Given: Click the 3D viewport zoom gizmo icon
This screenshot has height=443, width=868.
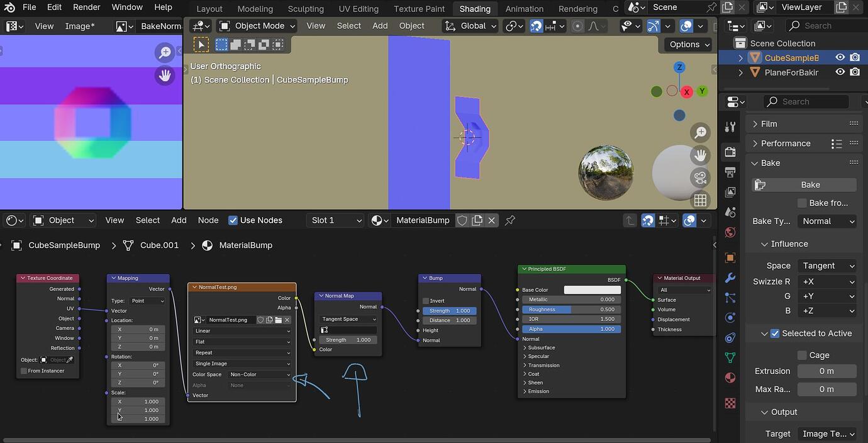Looking at the screenshot, I should (700, 133).
